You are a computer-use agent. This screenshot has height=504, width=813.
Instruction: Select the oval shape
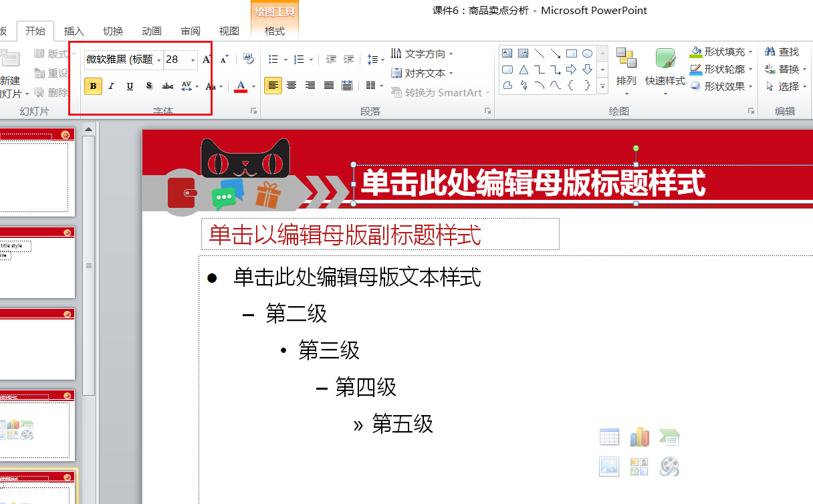point(587,53)
